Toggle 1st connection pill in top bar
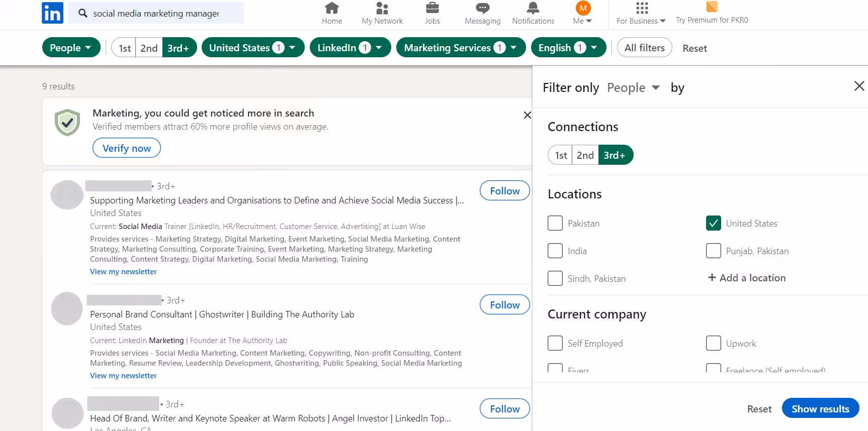Viewport: 868px width, 431px height. click(124, 48)
